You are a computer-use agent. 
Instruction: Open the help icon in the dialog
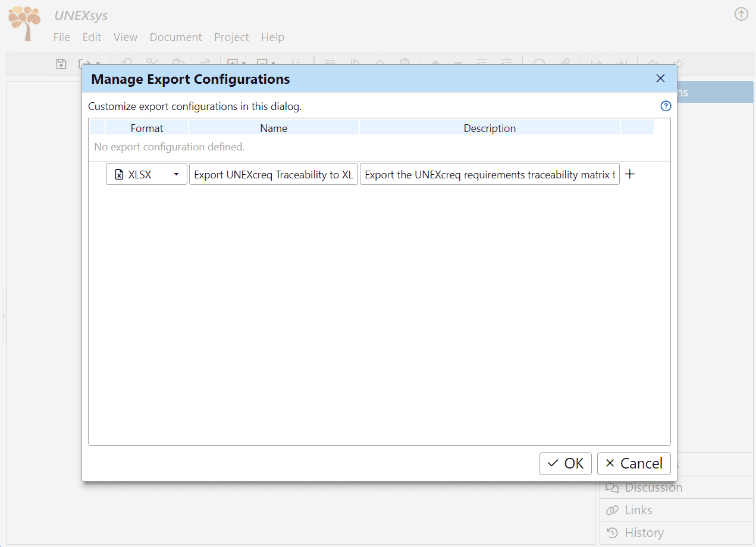pyautogui.click(x=666, y=106)
